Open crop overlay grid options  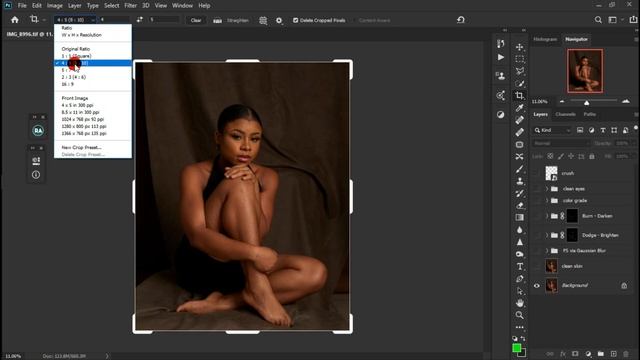263,20
